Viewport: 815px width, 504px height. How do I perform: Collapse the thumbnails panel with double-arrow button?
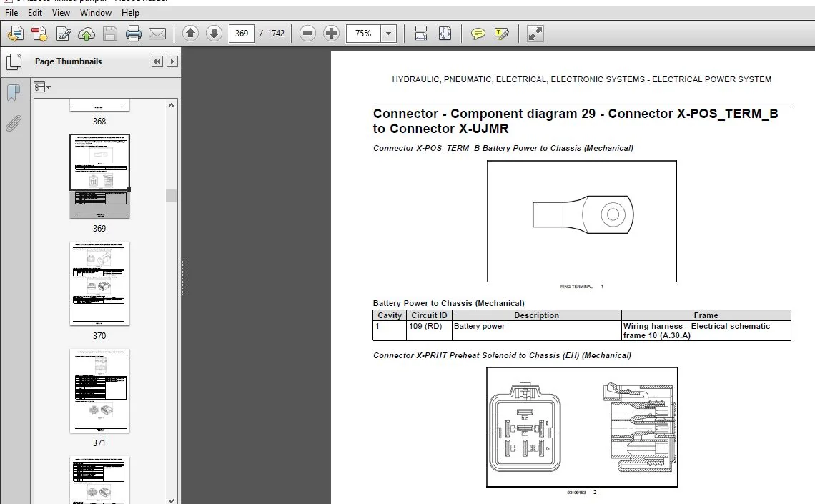[157, 61]
